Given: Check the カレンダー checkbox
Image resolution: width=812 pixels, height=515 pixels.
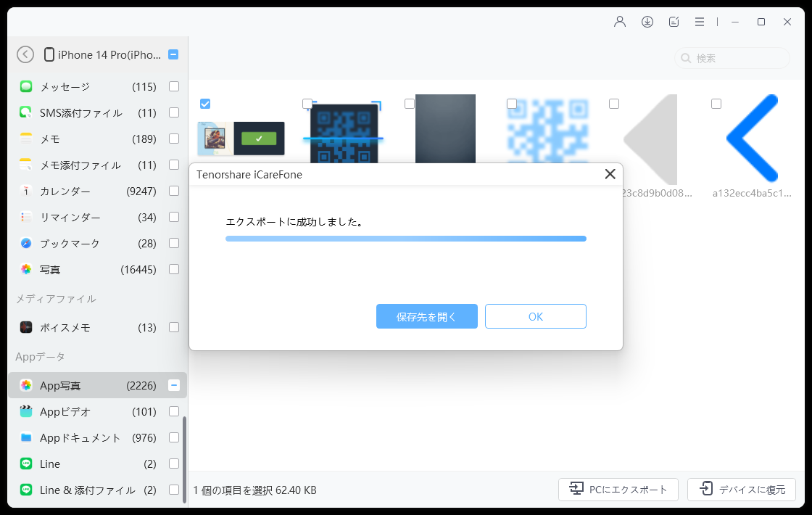Looking at the screenshot, I should (x=174, y=191).
